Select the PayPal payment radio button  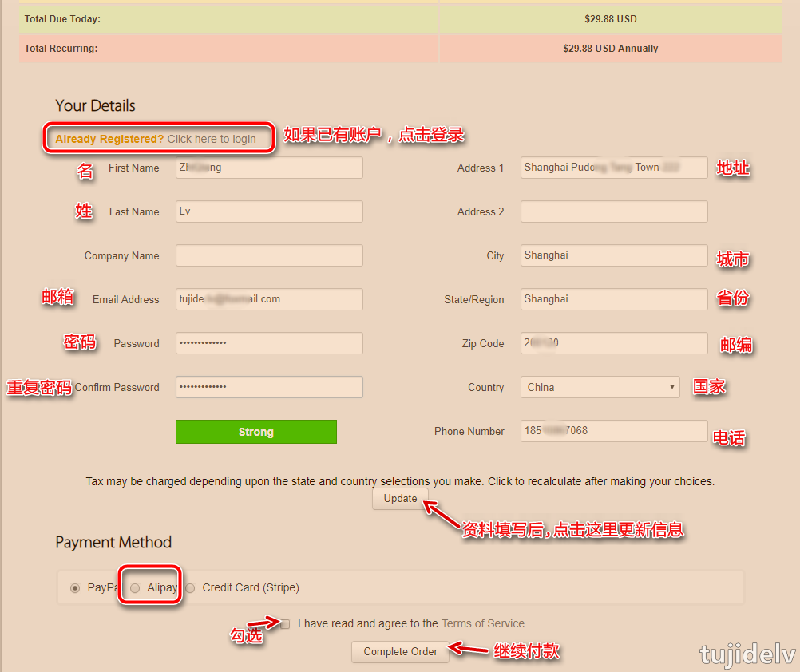pyautogui.click(x=75, y=588)
